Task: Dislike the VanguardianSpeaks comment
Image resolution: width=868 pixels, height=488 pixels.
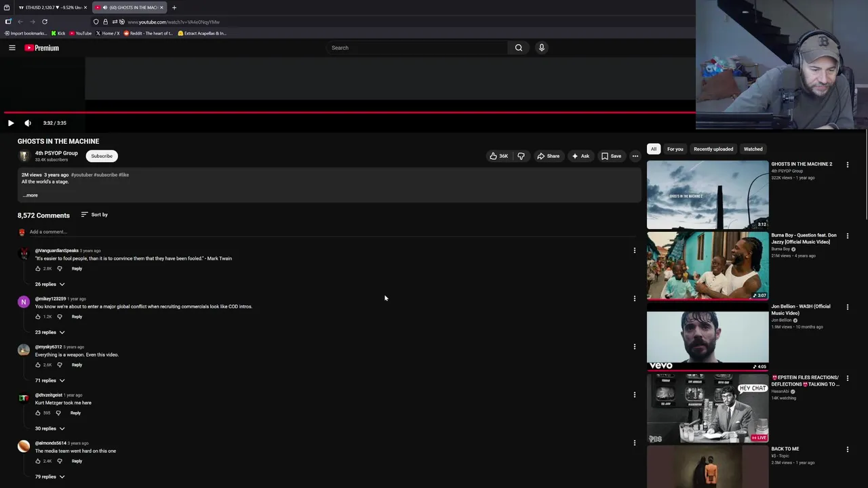Action: point(59,268)
